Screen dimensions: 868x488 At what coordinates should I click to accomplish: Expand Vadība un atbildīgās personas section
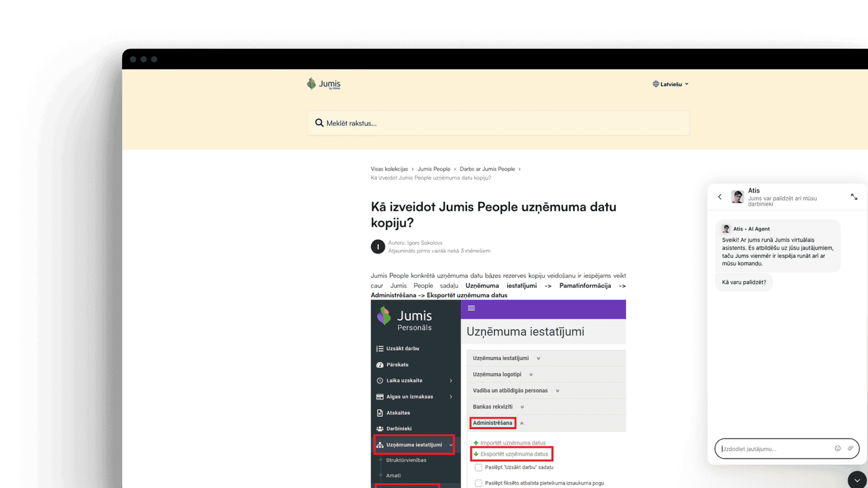(x=546, y=391)
